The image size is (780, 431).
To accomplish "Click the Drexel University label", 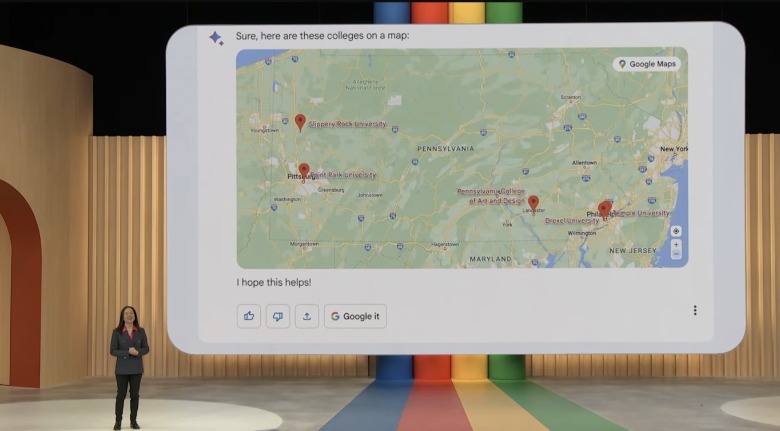I will point(572,220).
